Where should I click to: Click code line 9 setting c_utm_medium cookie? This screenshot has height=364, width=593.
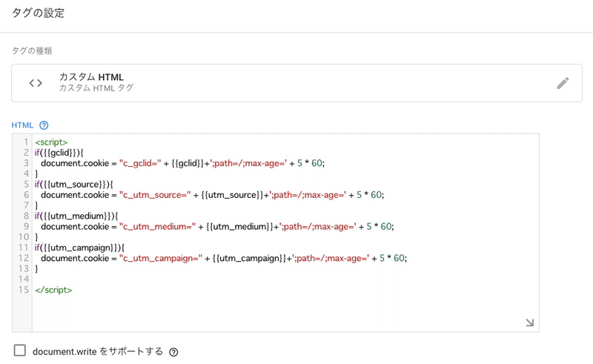(217, 227)
